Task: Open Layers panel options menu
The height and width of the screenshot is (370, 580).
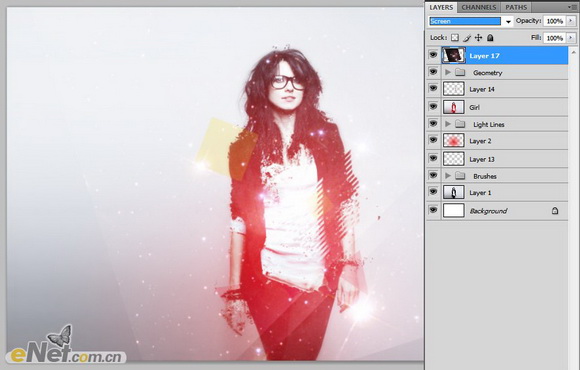Action: point(573,7)
